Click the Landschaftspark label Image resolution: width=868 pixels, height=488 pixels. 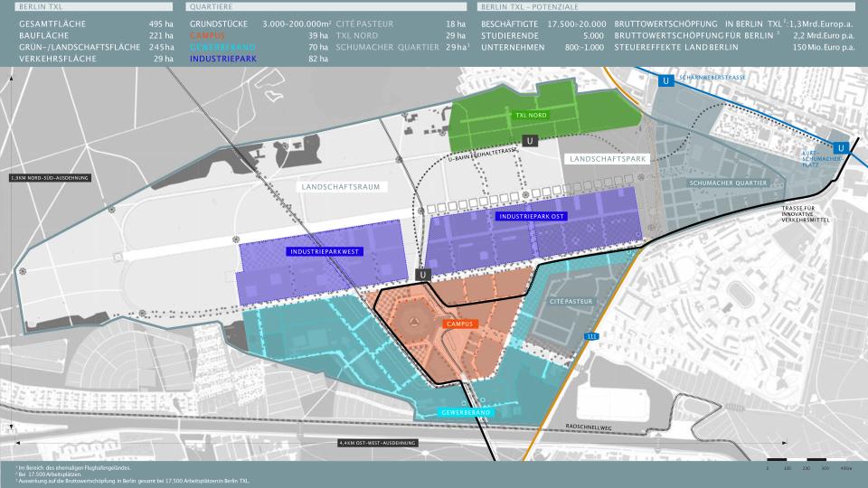pyautogui.click(x=607, y=159)
